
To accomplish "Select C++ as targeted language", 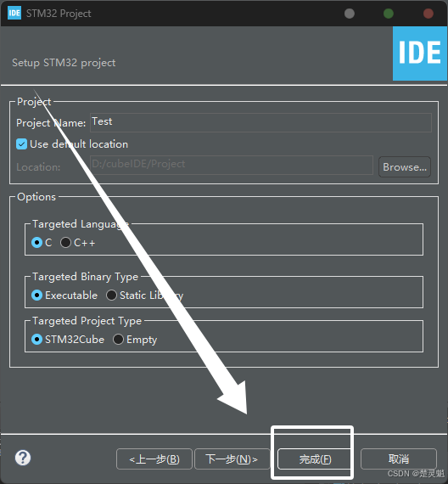I will [x=65, y=243].
